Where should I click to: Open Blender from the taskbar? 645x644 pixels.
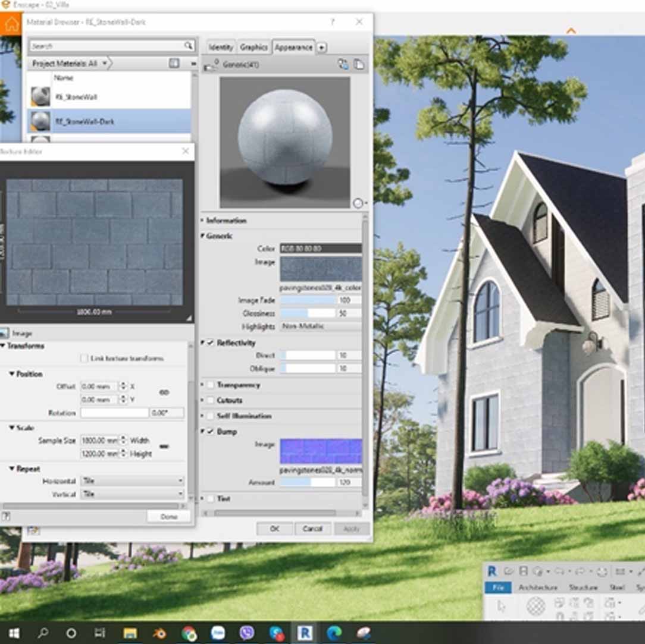[159, 633]
